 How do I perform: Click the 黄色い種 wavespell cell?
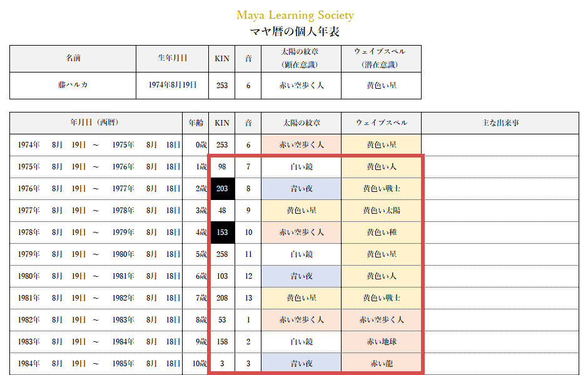point(382,232)
